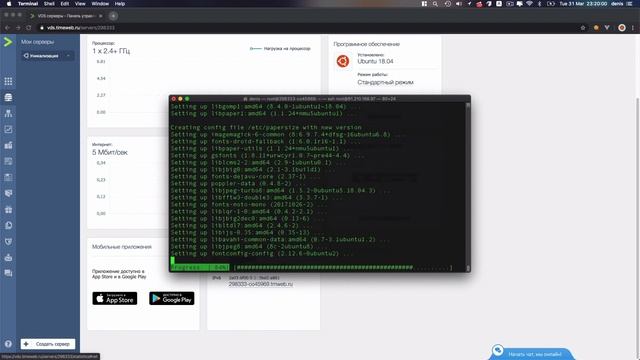
Task: Open the Shell menu
Action: tap(49, 4)
